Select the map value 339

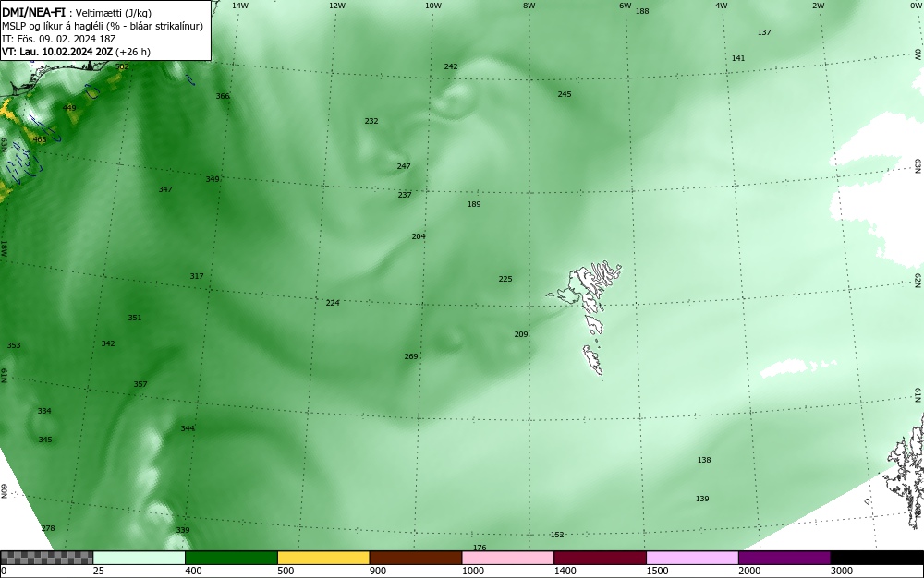point(183,530)
